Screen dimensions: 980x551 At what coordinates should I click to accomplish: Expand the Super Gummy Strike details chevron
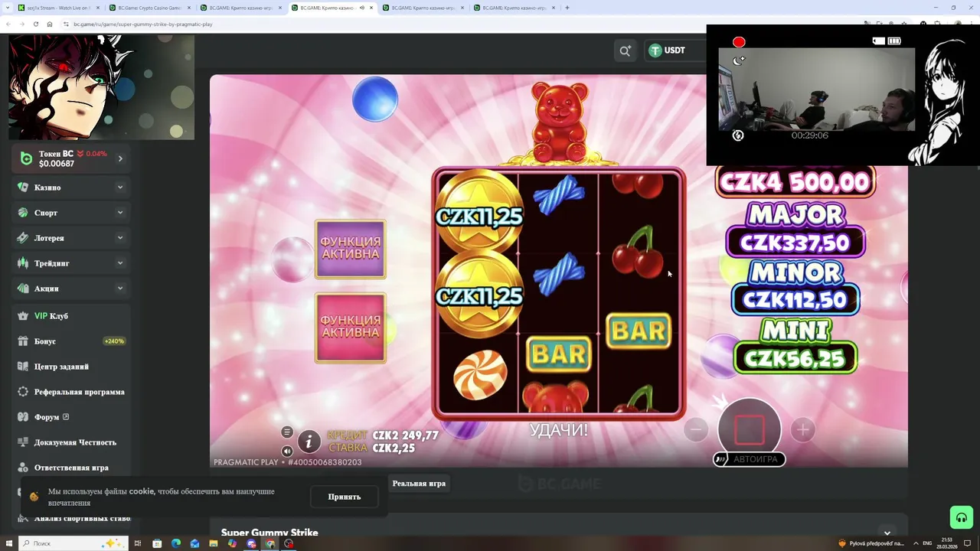[x=887, y=533]
